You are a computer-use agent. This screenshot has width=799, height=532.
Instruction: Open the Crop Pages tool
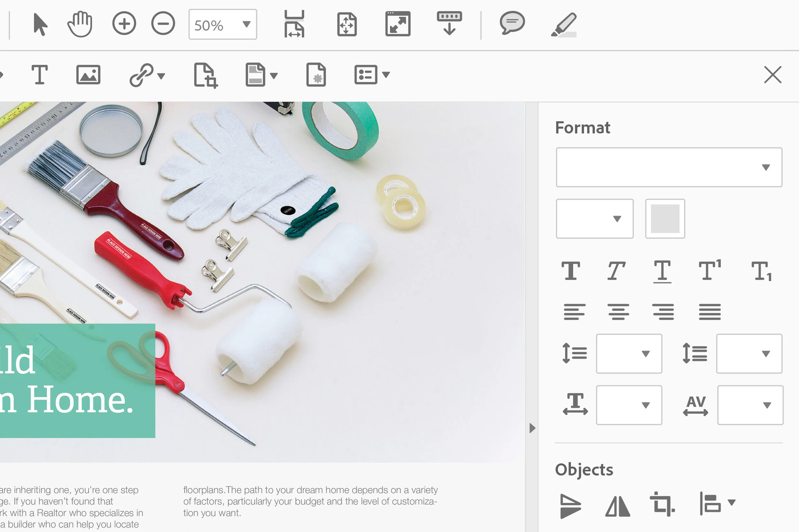(206, 75)
